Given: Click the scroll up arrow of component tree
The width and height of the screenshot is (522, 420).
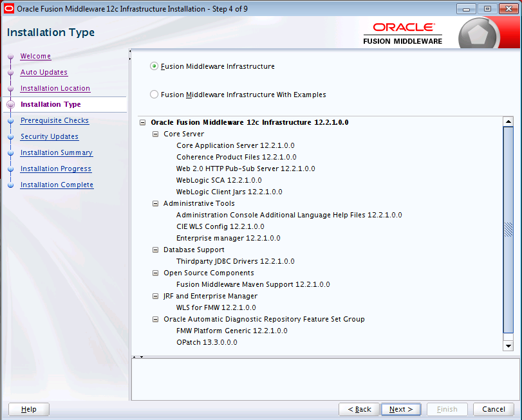Looking at the screenshot, I should point(508,122).
